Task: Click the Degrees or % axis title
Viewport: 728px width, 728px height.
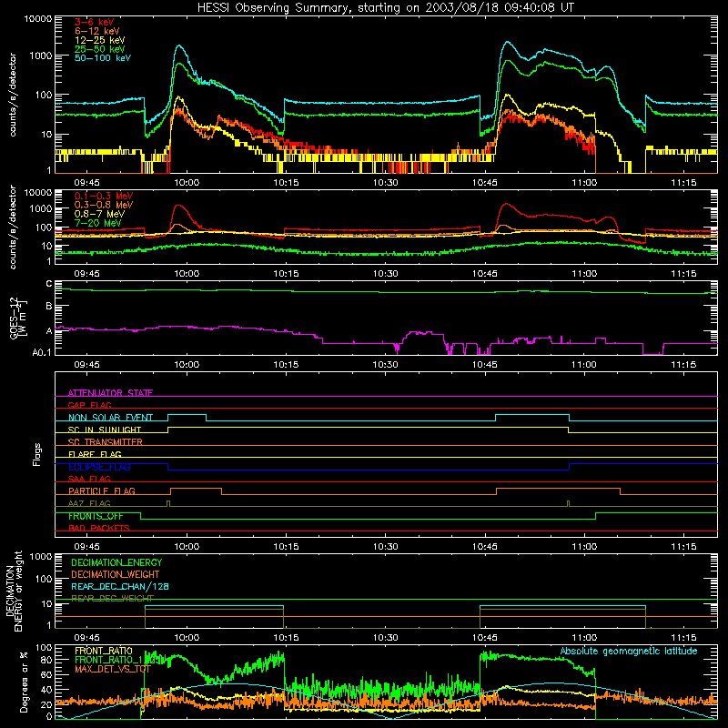Action: click(x=25, y=682)
